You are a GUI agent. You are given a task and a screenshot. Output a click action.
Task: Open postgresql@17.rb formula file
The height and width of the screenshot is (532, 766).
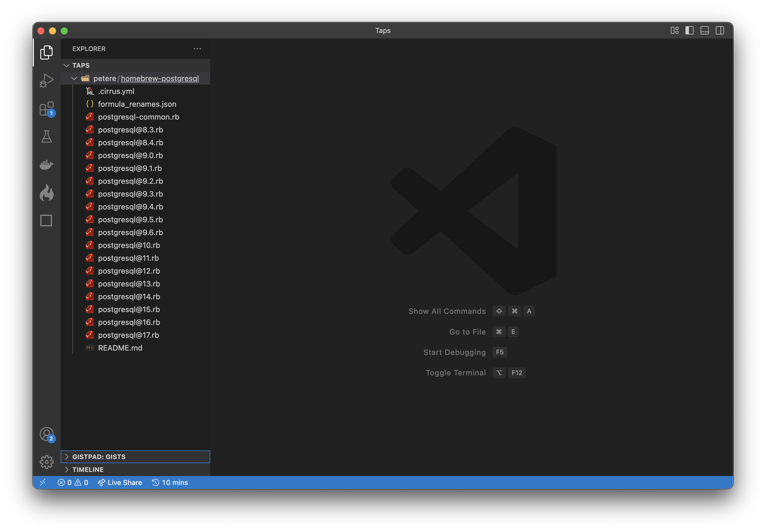tap(129, 335)
